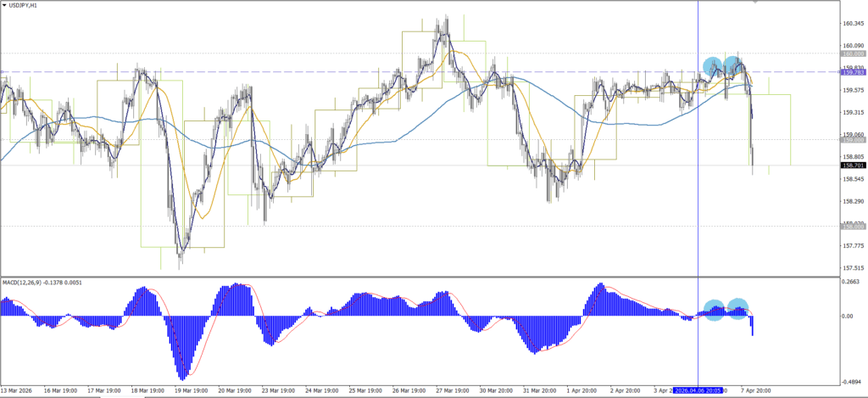Click the gray 160.000 level price tag
Image resolution: width=868 pixels, height=398 pixels.
[853, 53]
